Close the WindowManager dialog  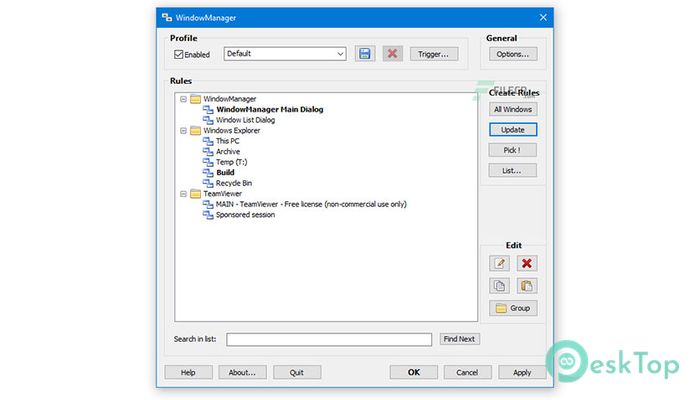click(543, 17)
